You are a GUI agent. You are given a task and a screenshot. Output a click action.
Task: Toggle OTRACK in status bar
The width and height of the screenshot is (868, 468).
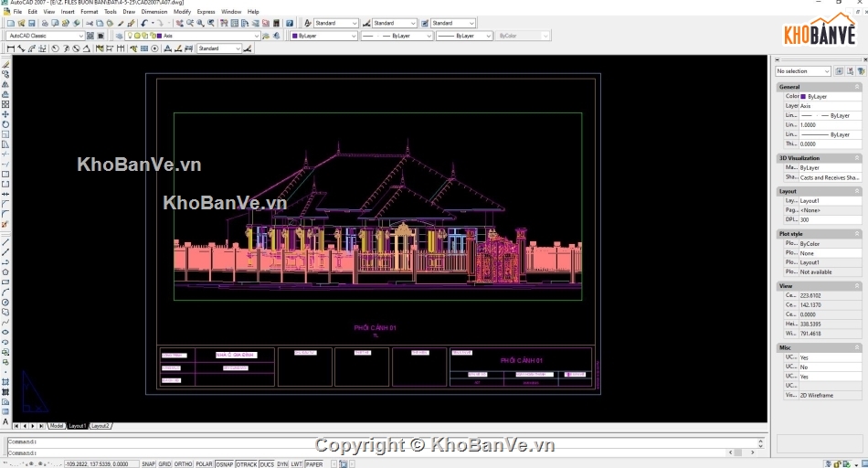coord(247,464)
